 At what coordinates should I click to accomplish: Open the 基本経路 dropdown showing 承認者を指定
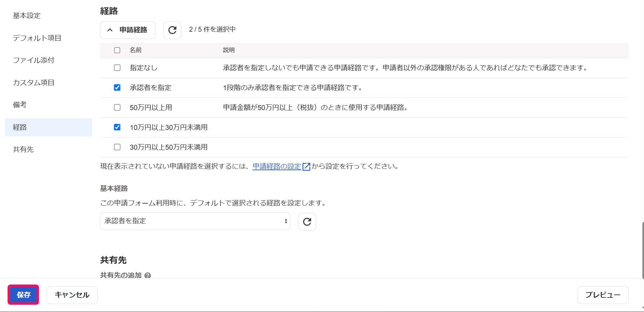195,221
